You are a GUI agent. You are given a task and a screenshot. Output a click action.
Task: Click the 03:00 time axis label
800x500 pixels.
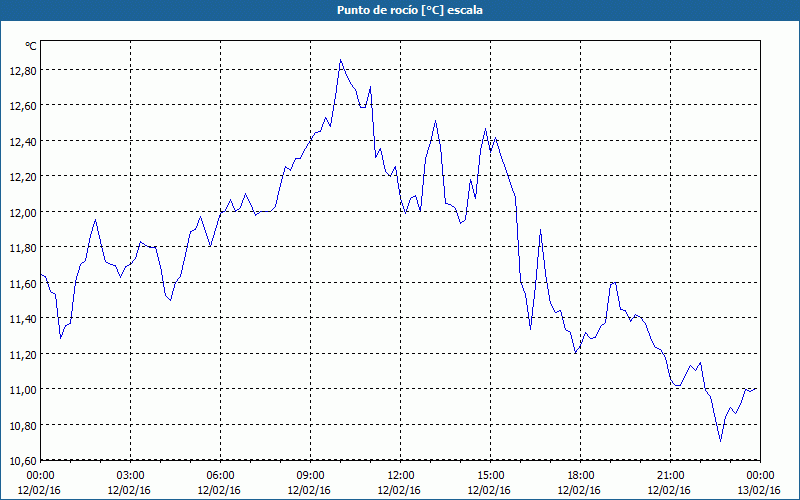tap(130, 475)
